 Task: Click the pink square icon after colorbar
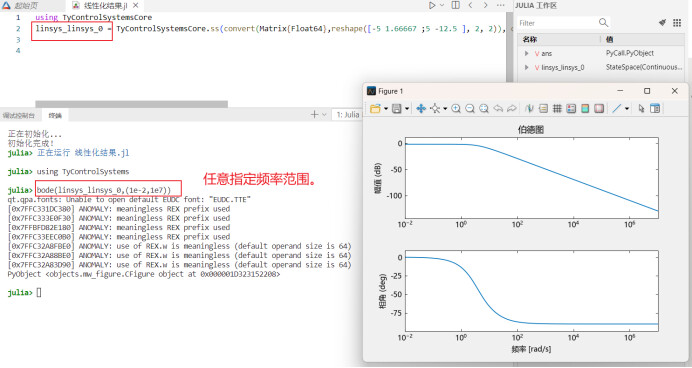tap(599, 109)
